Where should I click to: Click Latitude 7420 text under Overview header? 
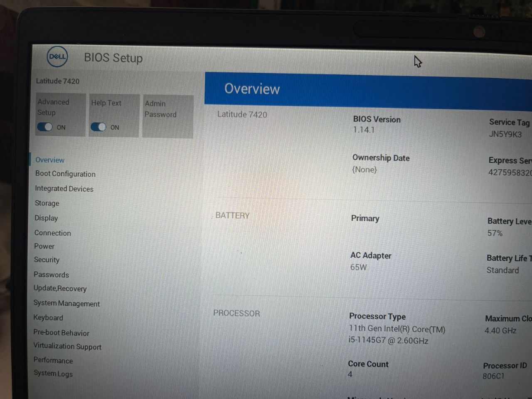point(242,114)
